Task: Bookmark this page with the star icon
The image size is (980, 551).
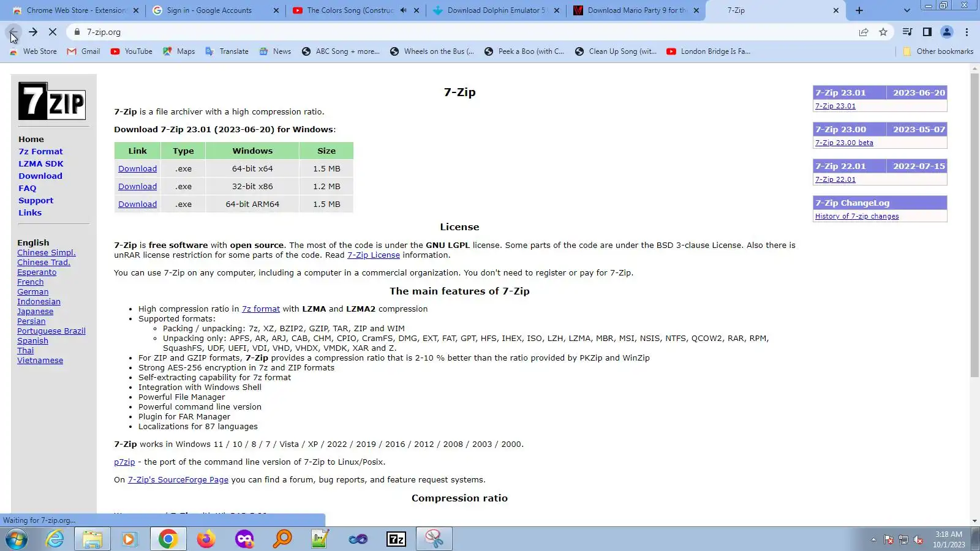Action: [x=883, y=32]
